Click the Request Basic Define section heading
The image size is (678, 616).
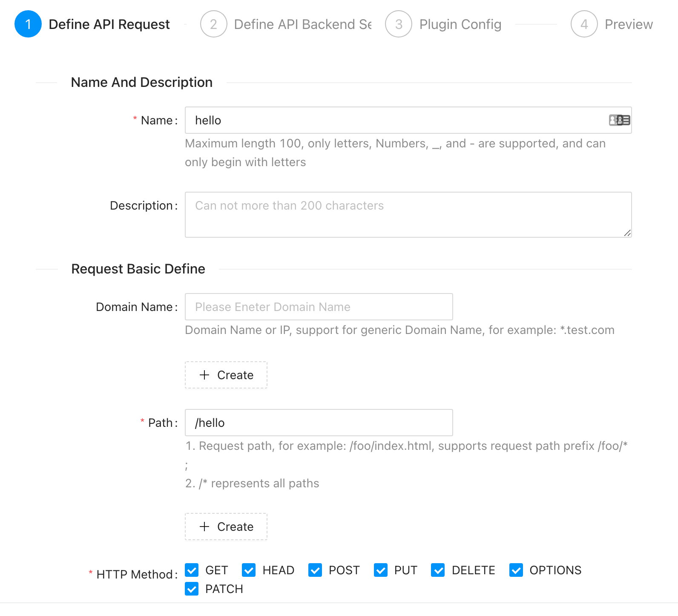tap(138, 269)
